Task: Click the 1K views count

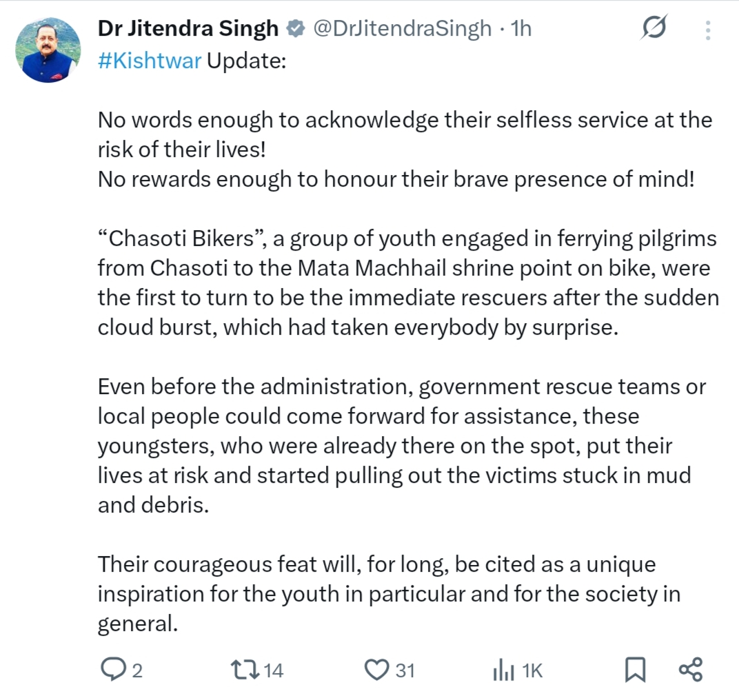Action: pyautogui.click(x=533, y=670)
